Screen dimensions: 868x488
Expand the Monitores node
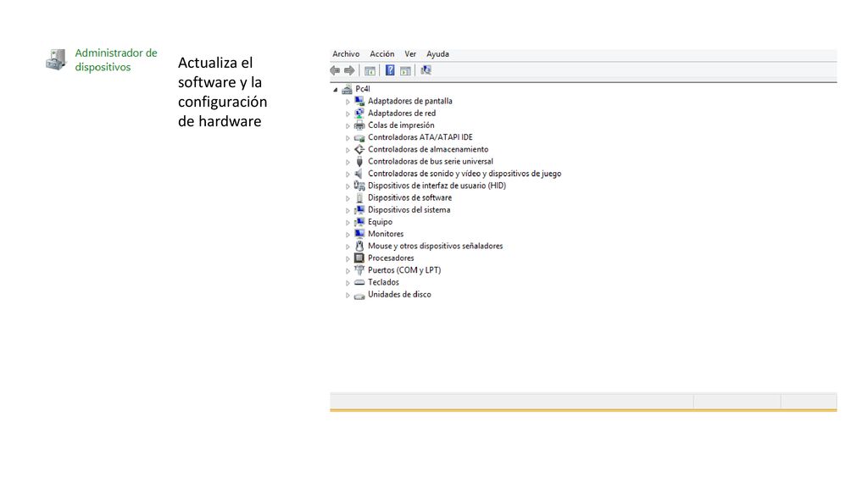pyautogui.click(x=348, y=235)
